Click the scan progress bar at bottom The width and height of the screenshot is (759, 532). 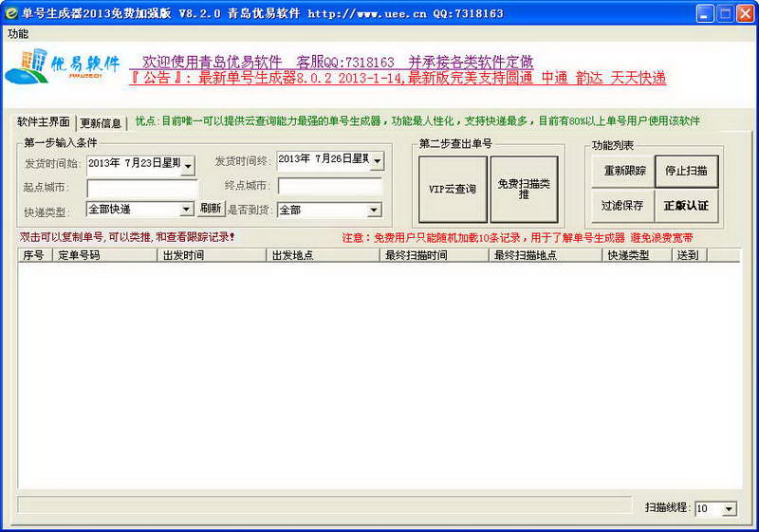pyautogui.click(x=324, y=504)
